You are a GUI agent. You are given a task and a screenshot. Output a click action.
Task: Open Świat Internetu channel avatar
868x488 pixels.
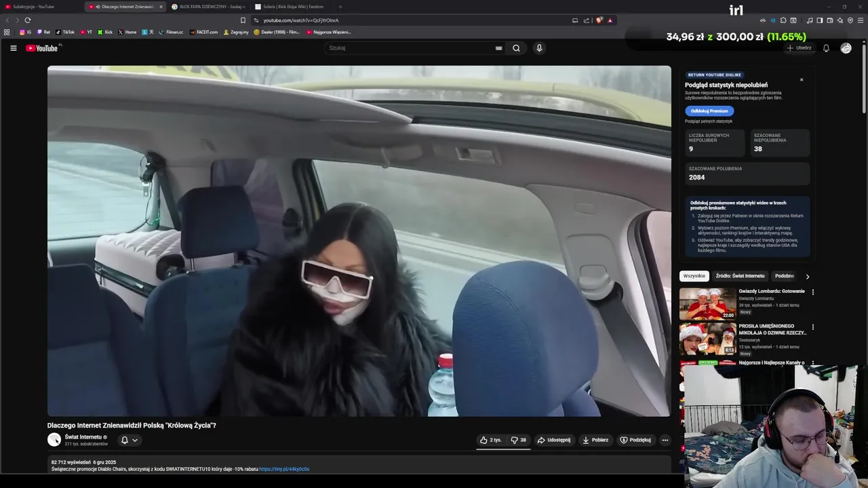(54, 440)
